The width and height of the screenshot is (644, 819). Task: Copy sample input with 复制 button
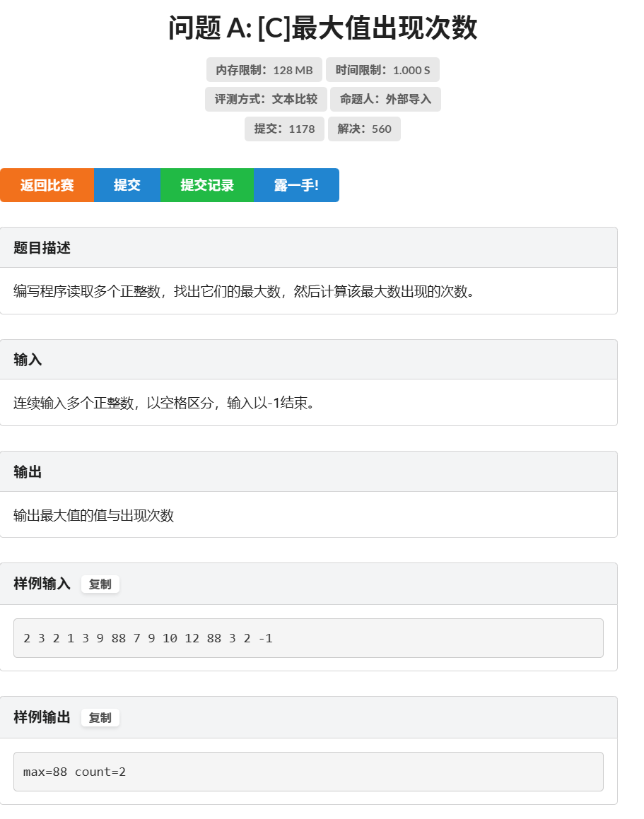tap(100, 584)
